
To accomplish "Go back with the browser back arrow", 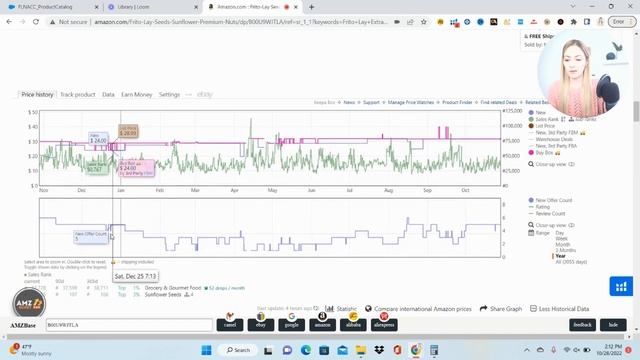I will click(9, 22).
